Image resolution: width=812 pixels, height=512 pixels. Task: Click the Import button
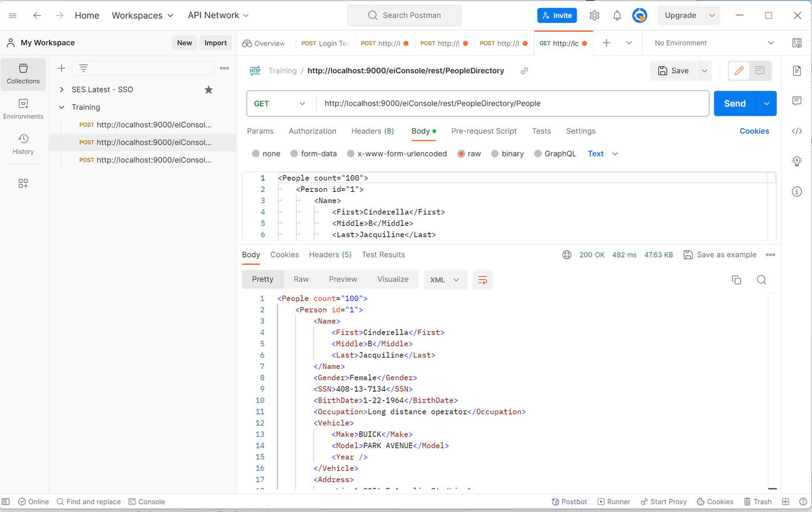(215, 43)
